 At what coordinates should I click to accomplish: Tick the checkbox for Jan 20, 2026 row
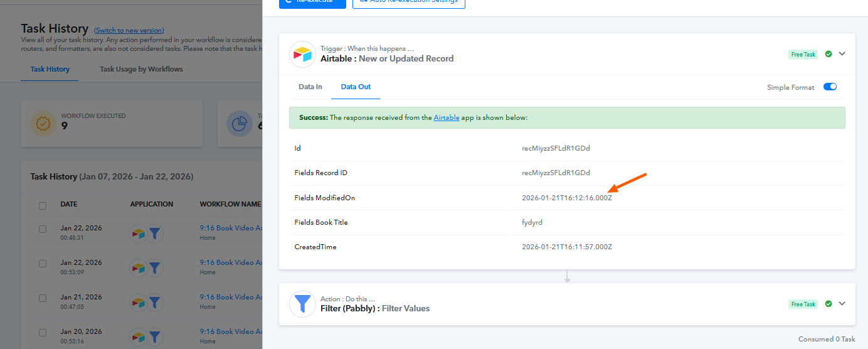[43, 333]
